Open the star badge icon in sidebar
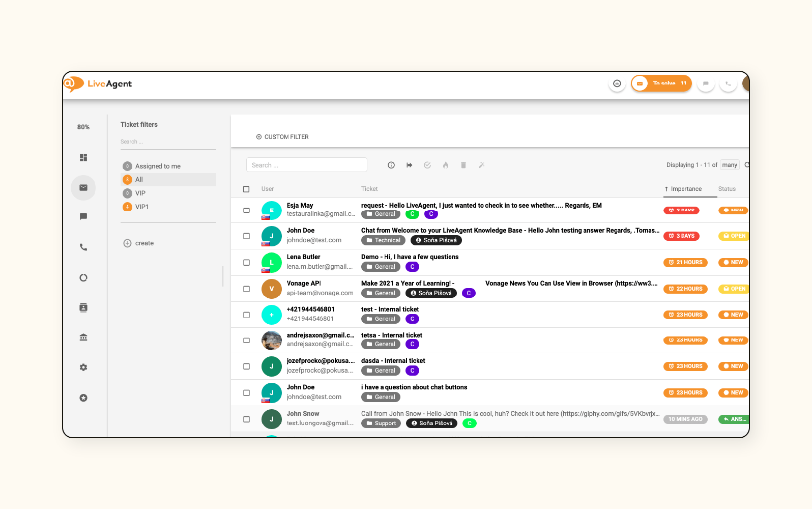Viewport: 812px width, 509px height. tap(83, 398)
